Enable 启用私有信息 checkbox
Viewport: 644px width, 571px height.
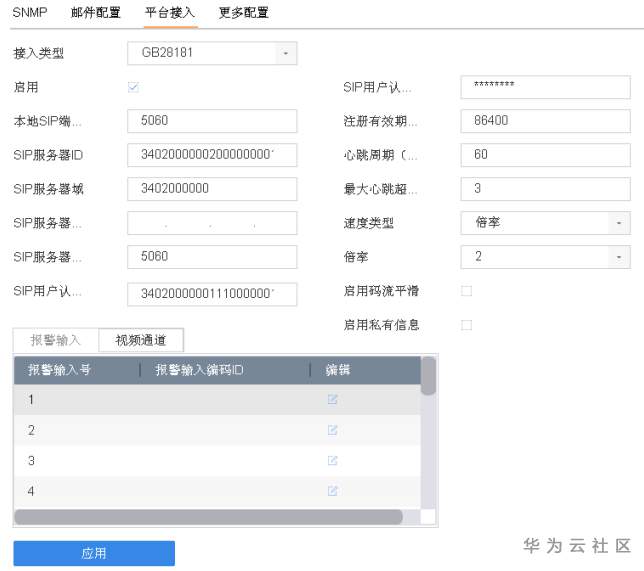pos(466,325)
